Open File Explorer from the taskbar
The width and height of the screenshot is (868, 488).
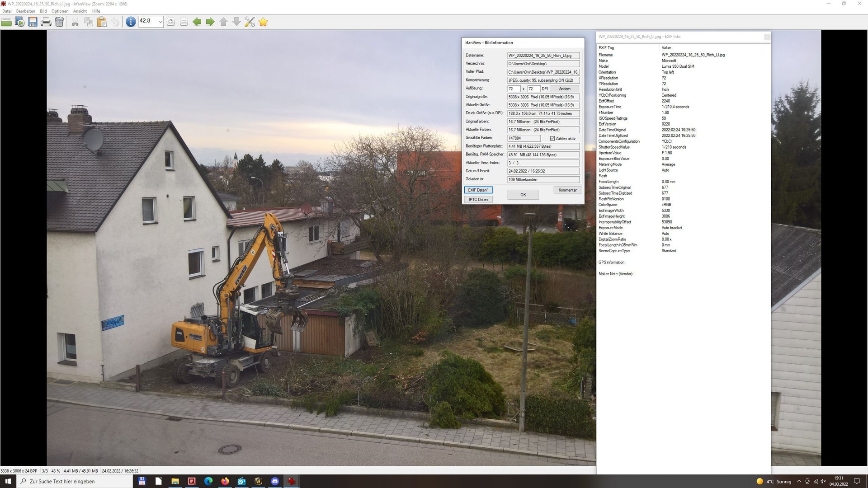click(175, 481)
